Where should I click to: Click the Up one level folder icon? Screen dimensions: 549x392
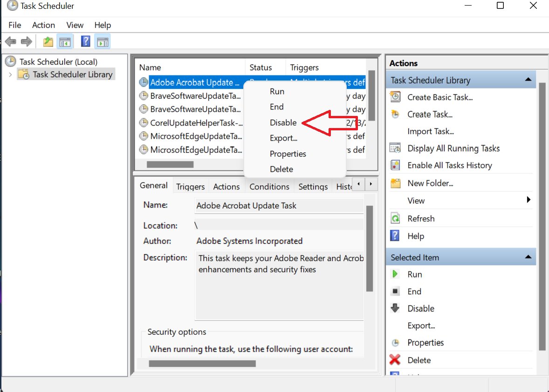pos(48,41)
